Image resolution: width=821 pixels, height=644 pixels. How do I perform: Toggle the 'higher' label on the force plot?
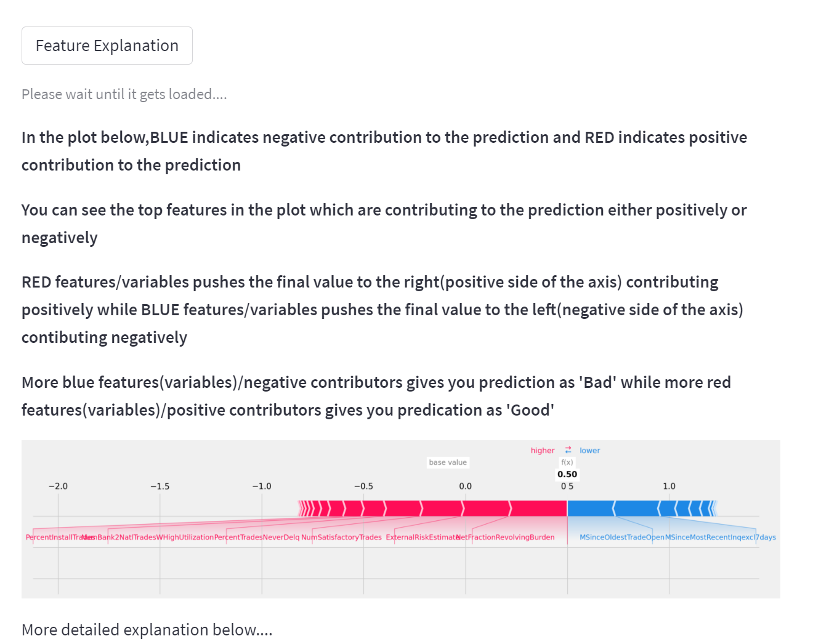(x=542, y=450)
